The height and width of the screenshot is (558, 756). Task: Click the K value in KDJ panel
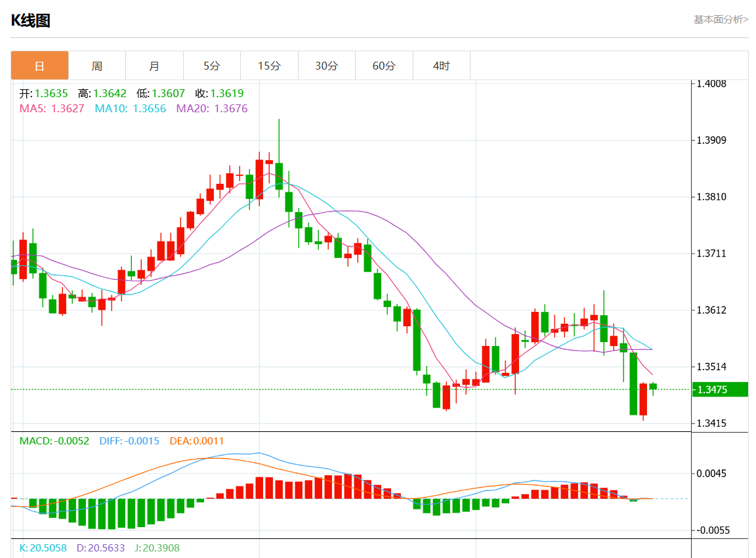click(x=43, y=547)
